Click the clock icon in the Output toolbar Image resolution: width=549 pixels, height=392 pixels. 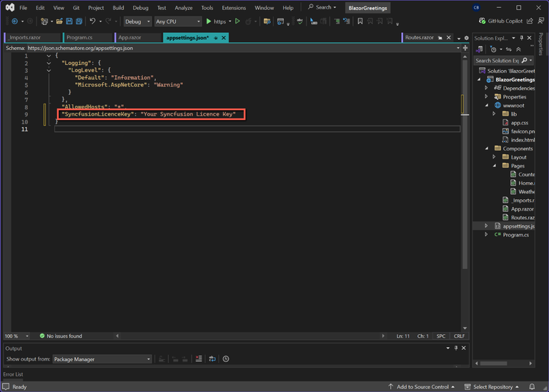pyautogui.click(x=226, y=359)
